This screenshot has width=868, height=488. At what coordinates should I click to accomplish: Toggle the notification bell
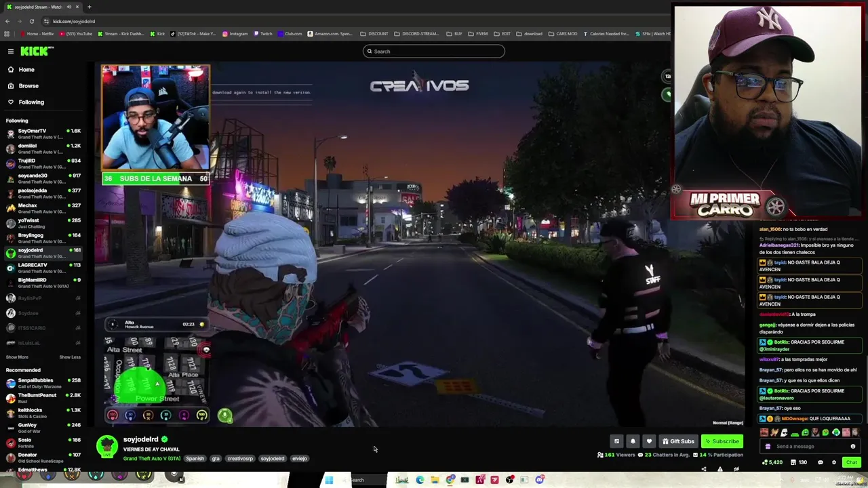click(633, 441)
